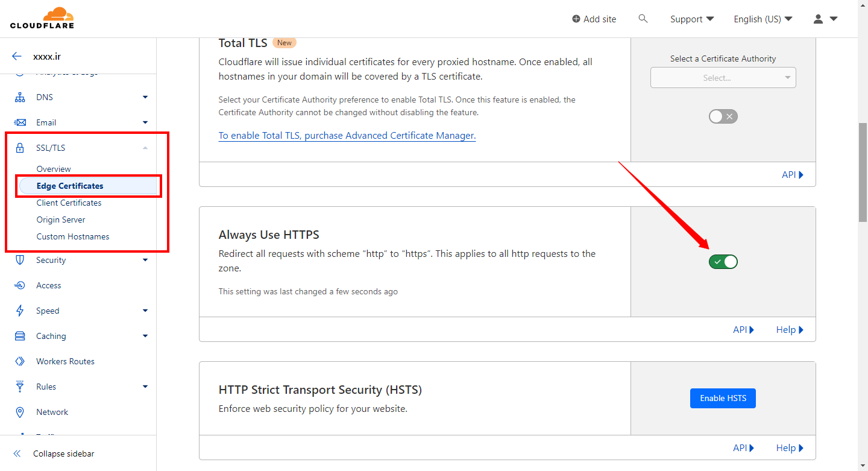Open the API link under Always Use HTTPS
Viewport: 868px width, 471px height.
coord(744,330)
